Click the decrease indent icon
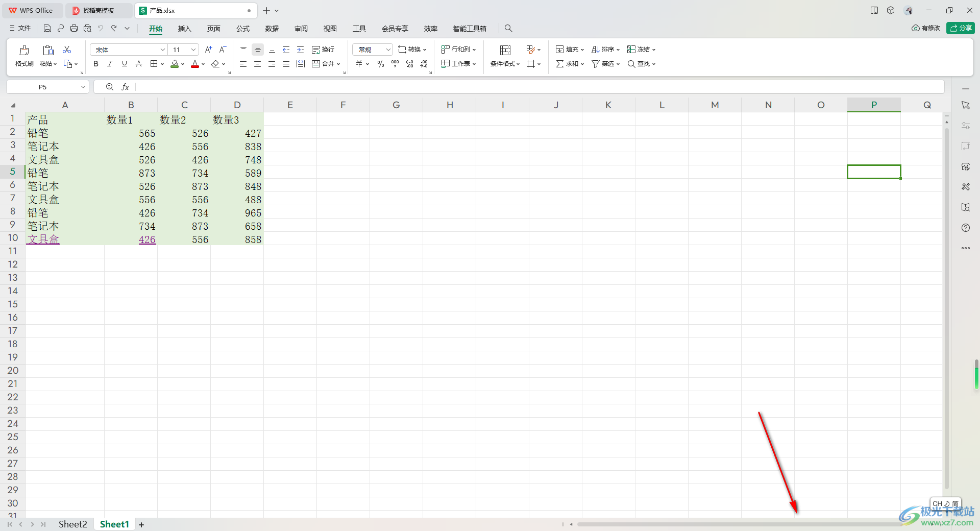The height and width of the screenshot is (531, 980). coord(286,50)
